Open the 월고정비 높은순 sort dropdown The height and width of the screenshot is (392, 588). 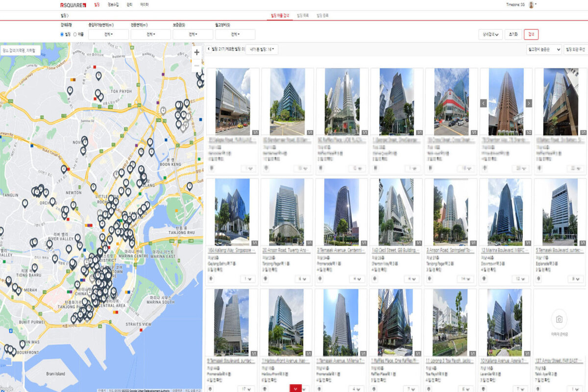543,49
